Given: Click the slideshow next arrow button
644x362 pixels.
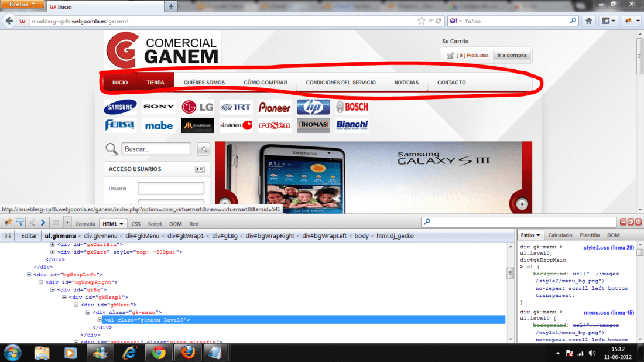Looking at the screenshot, I should pos(522,204).
